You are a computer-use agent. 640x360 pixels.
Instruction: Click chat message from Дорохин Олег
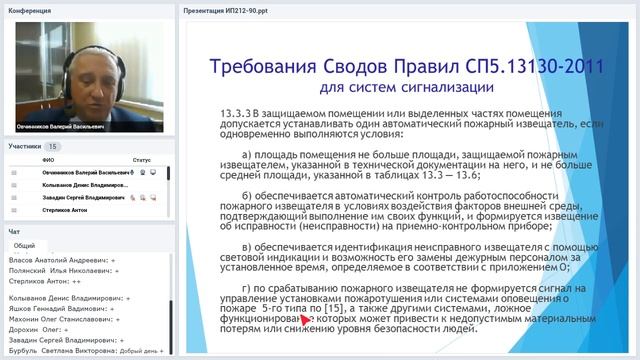(x=38, y=330)
